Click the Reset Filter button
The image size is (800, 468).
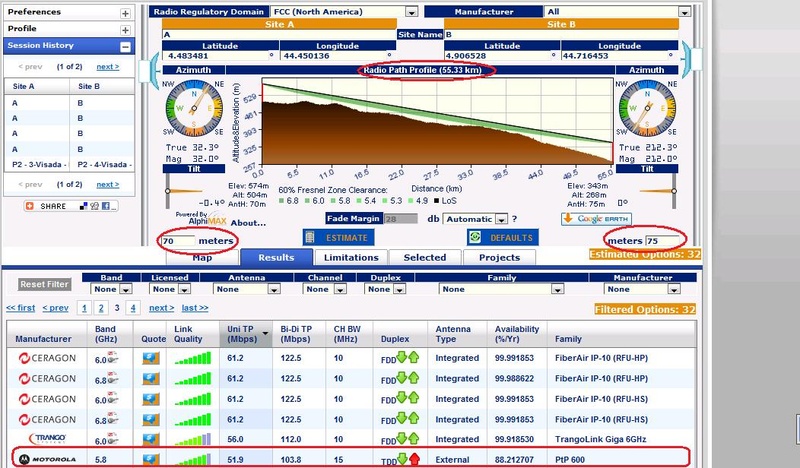[44, 284]
